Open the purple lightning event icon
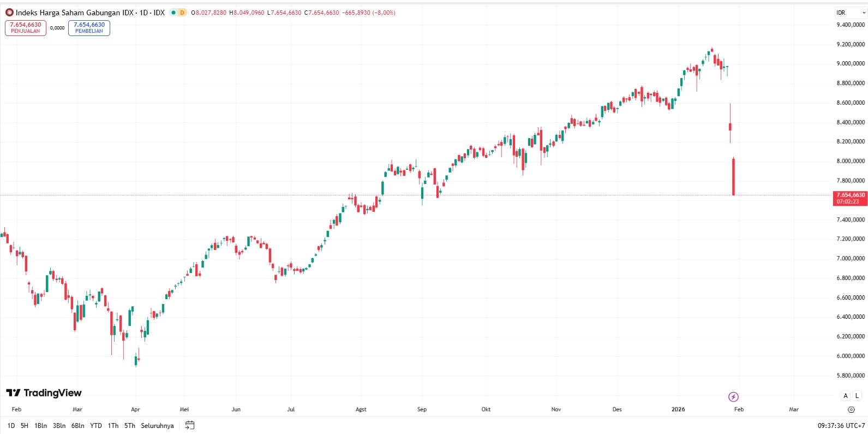The height and width of the screenshot is (434, 868). pos(733,397)
